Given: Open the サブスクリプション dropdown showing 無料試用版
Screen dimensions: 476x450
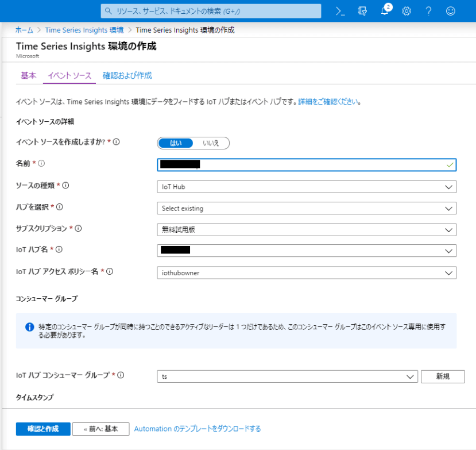Looking at the screenshot, I should [x=307, y=230].
